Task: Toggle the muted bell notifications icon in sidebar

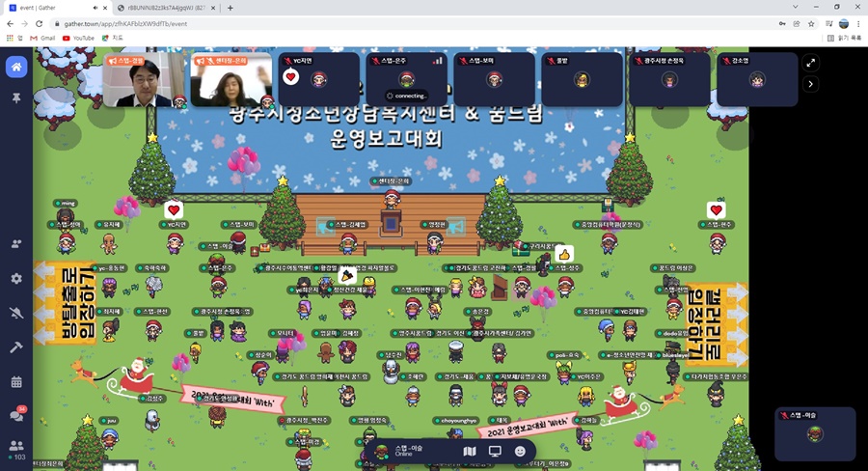Action: point(16,313)
